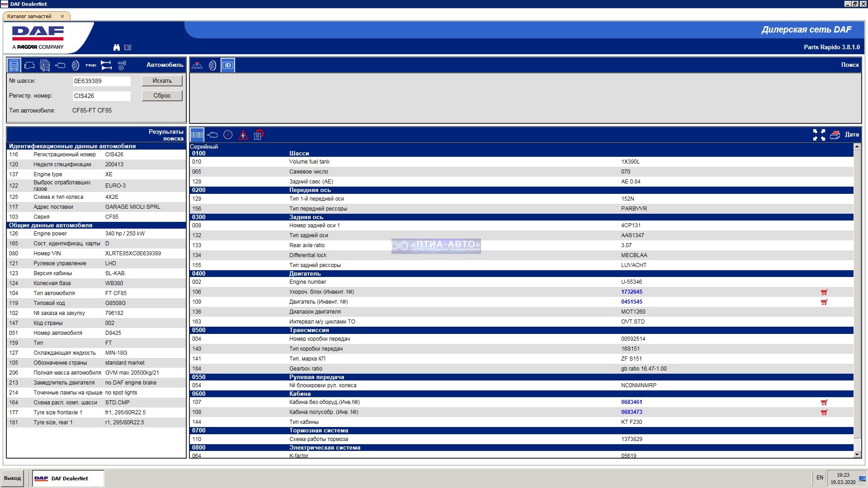Open part number link 1732645
Image resolution: width=868 pixels, height=488 pixels.
632,292
